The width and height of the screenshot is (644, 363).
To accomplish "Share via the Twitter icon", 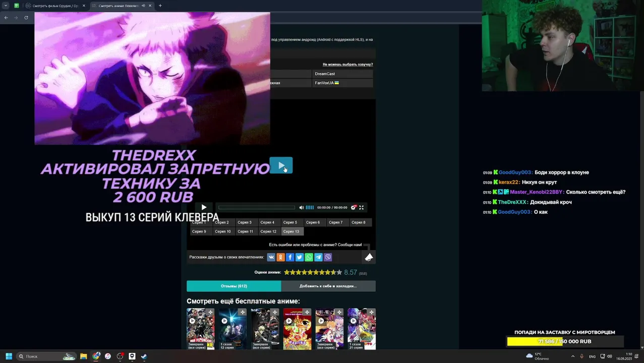I will tap(300, 257).
